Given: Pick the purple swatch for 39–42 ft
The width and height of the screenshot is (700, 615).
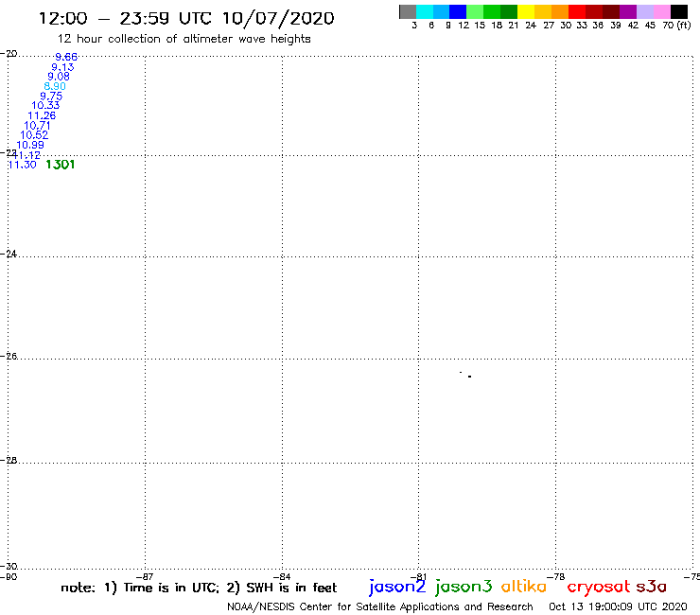Looking at the screenshot, I should pos(628,11).
